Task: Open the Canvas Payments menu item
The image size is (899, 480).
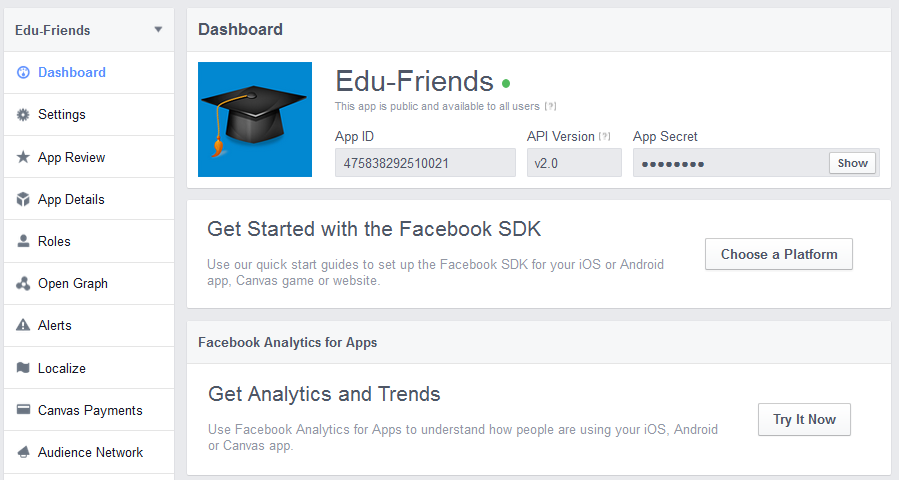Action: click(x=89, y=409)
